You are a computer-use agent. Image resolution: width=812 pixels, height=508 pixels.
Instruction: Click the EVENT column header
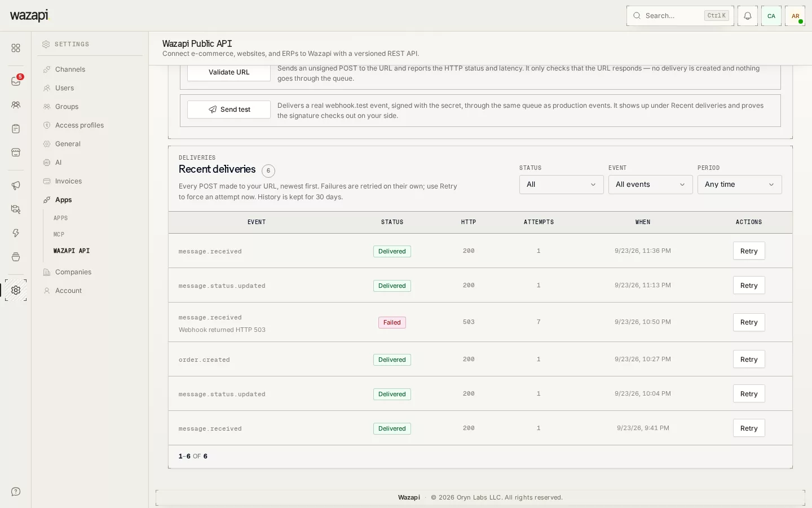(x=257, y=222)
